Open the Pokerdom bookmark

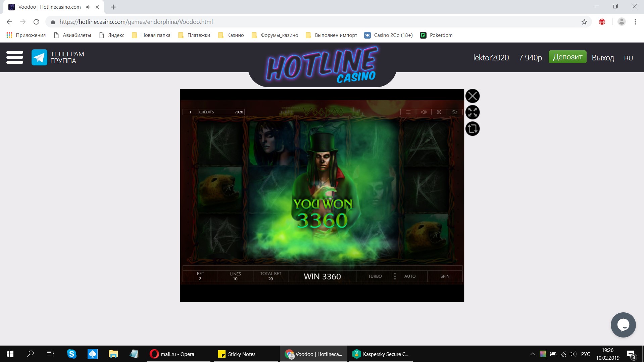(x=436, y=35)
